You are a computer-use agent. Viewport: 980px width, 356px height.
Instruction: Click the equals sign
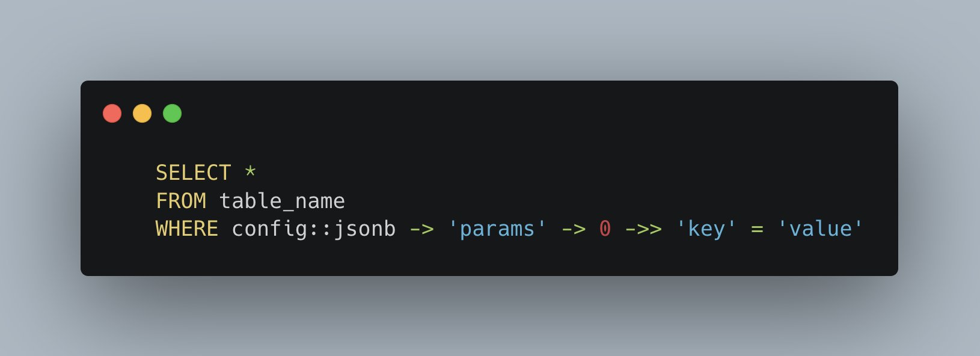[x=757, y=229]
